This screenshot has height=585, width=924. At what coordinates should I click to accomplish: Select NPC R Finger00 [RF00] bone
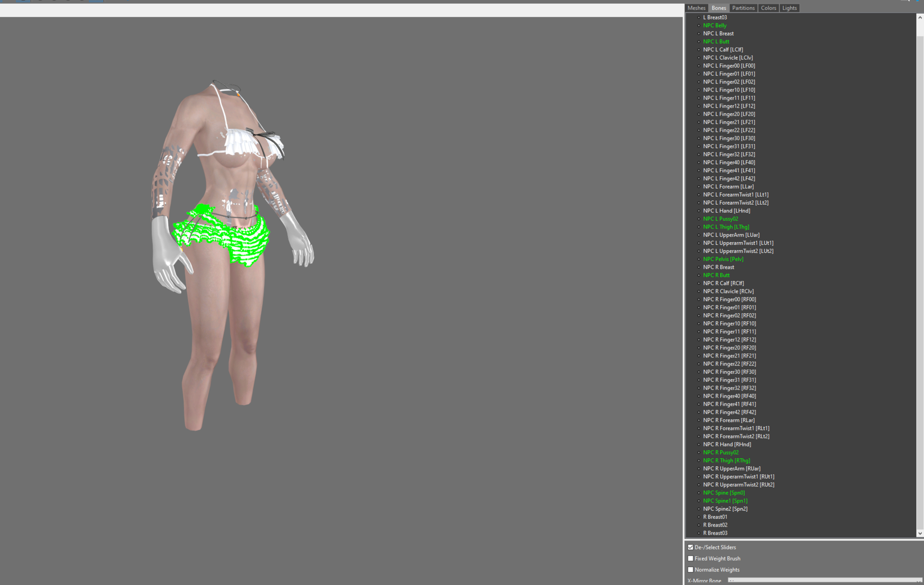pyautogui.click(x=729, y=300)
